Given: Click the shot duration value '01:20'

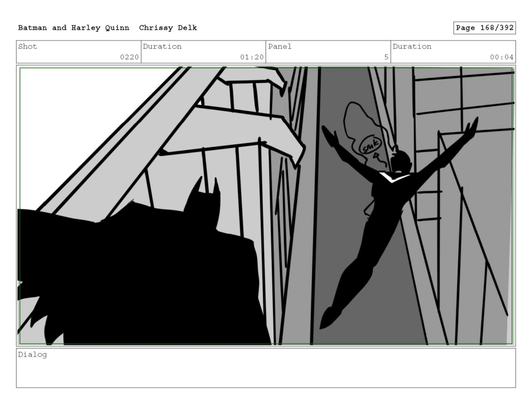Looking at the screenshot, I should (x=252, y=57).
